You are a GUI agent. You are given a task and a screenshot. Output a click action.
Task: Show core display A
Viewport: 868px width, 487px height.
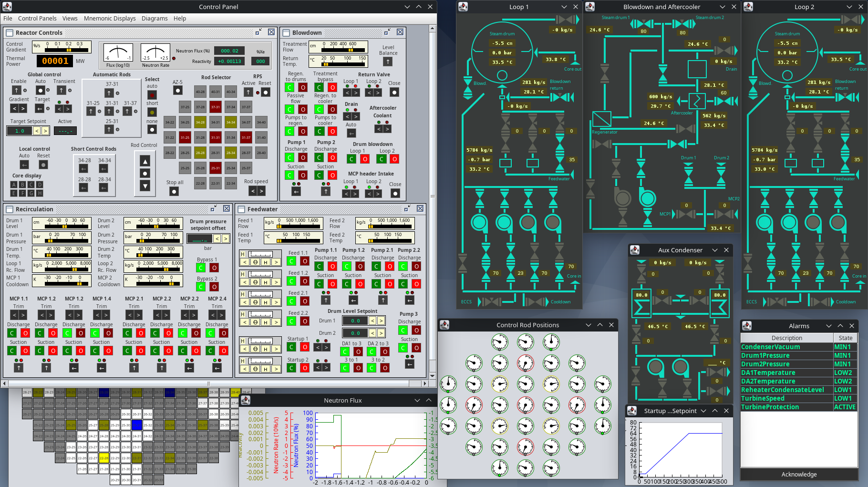14,185
